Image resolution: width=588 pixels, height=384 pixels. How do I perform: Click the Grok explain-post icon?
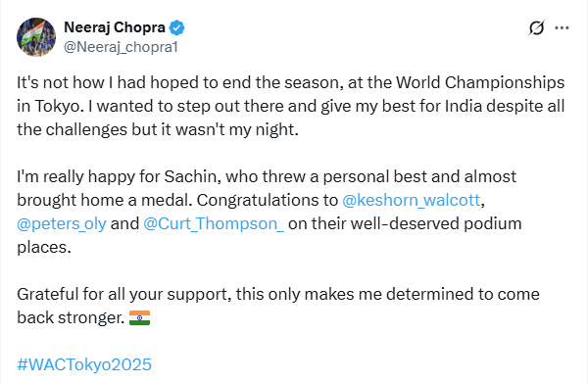[536, 27]
